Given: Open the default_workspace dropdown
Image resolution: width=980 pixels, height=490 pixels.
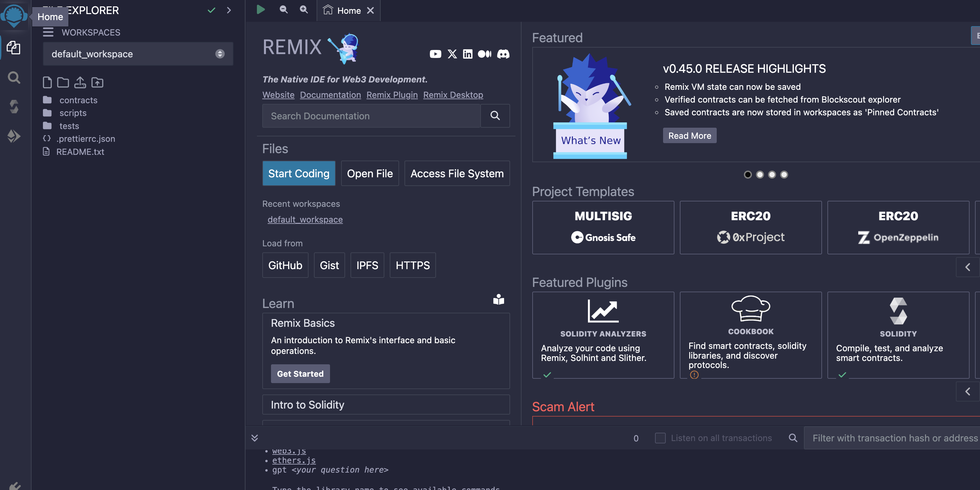Looking at the screenshot, I should tap(138, 54).
